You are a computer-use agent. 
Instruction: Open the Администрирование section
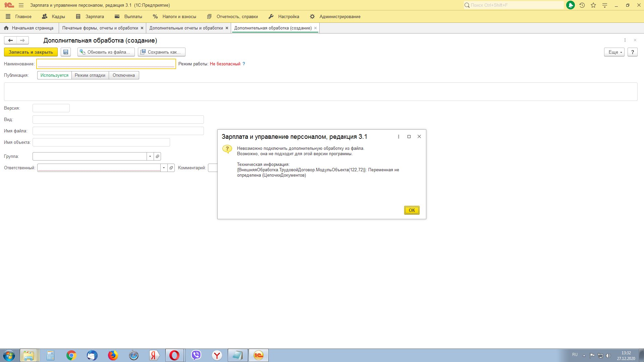335,16
